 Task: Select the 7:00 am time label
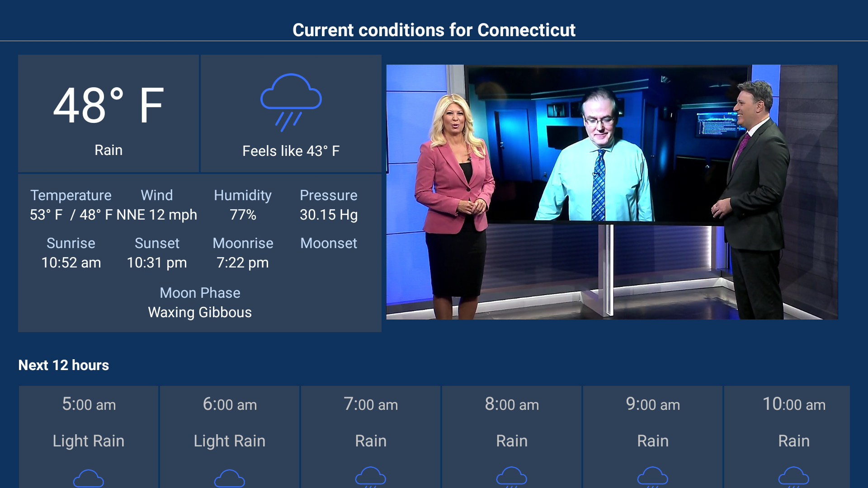pos(371,404)
